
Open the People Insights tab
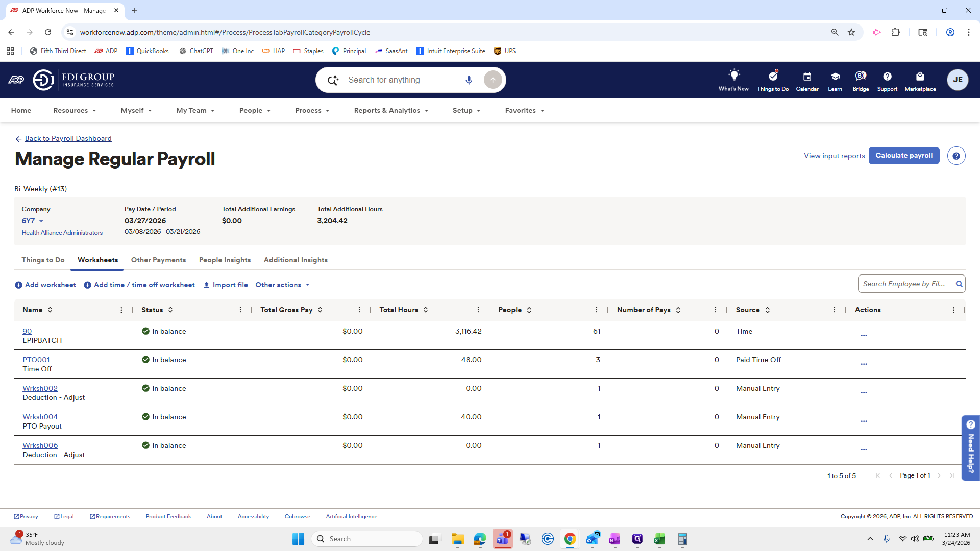click(225, 260)
